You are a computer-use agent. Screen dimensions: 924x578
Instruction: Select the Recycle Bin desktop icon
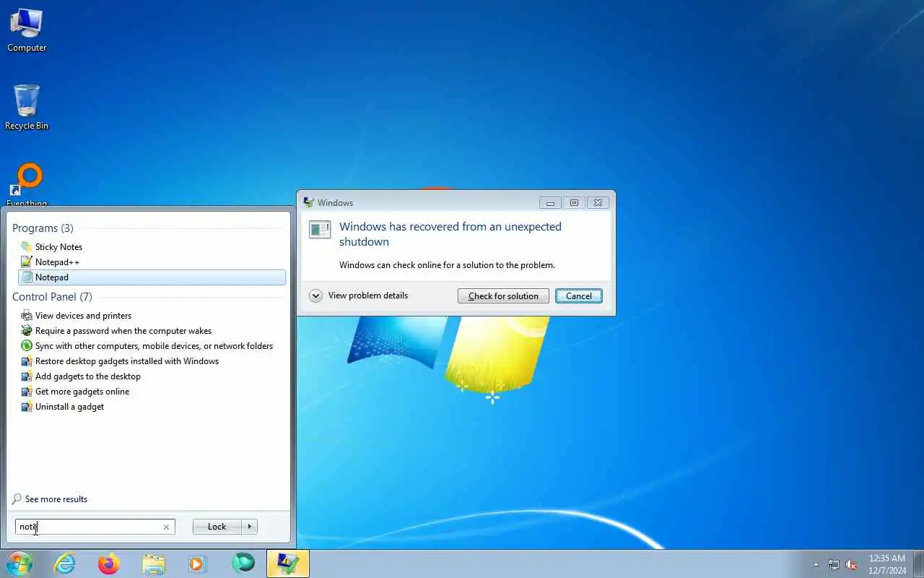coord(27,107)
